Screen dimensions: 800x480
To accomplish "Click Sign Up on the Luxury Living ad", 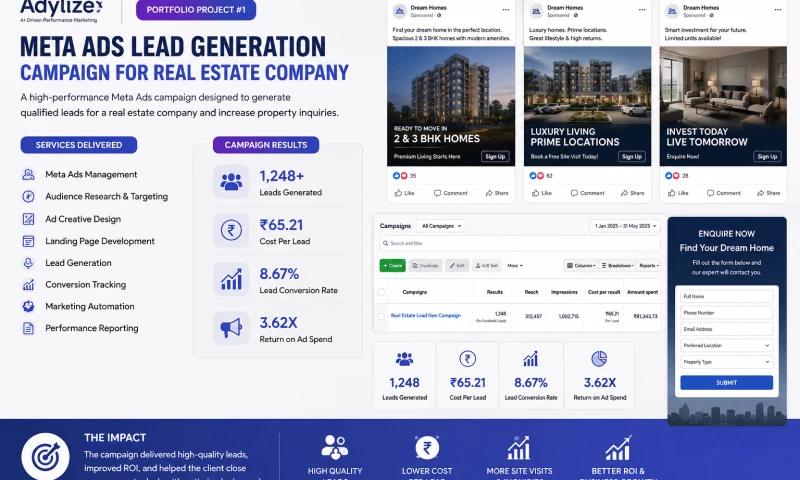I will tap(632, 157).
